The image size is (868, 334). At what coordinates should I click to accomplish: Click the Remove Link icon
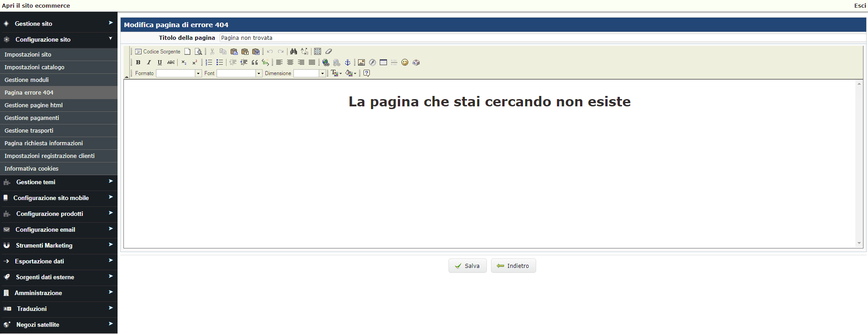[337, 62]
